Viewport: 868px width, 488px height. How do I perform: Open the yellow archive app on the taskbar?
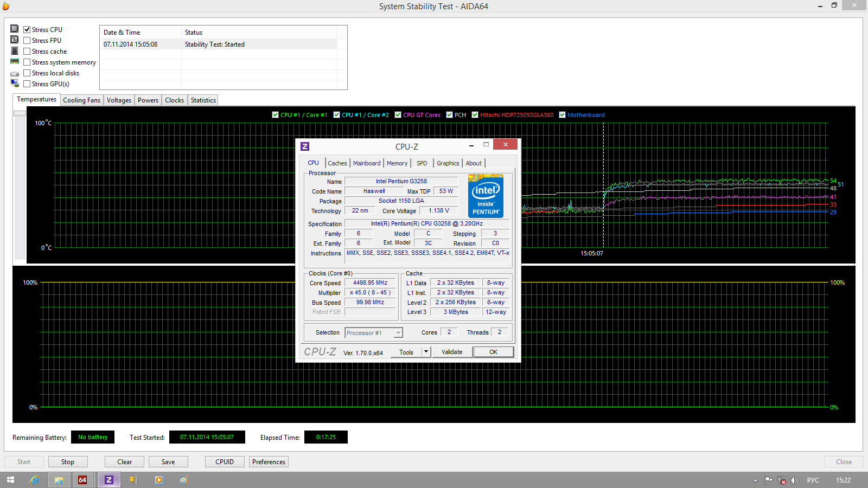133,480
